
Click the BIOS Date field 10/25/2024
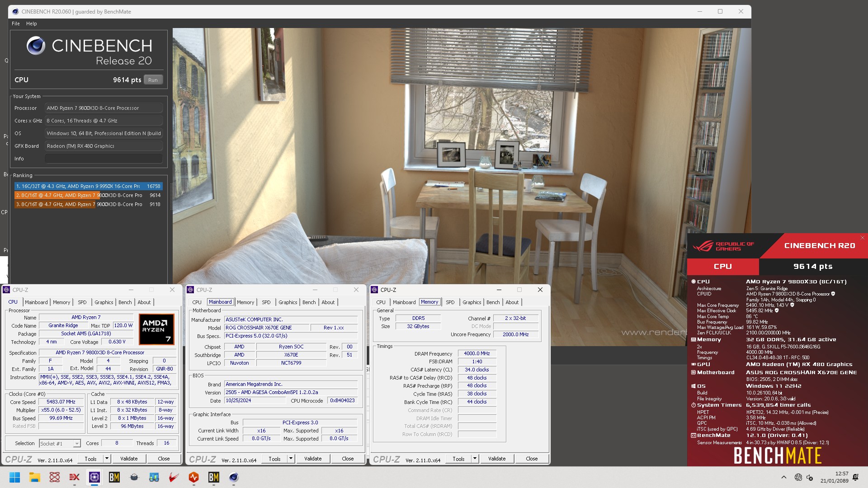255,401
